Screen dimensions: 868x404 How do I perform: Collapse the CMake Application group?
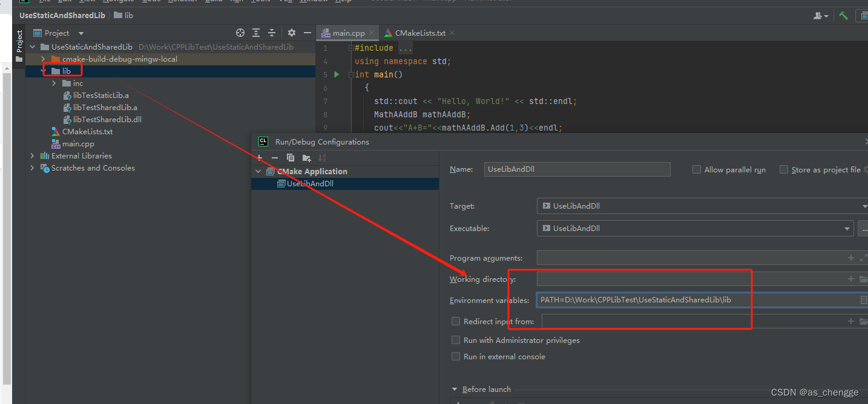coord(258,171)
